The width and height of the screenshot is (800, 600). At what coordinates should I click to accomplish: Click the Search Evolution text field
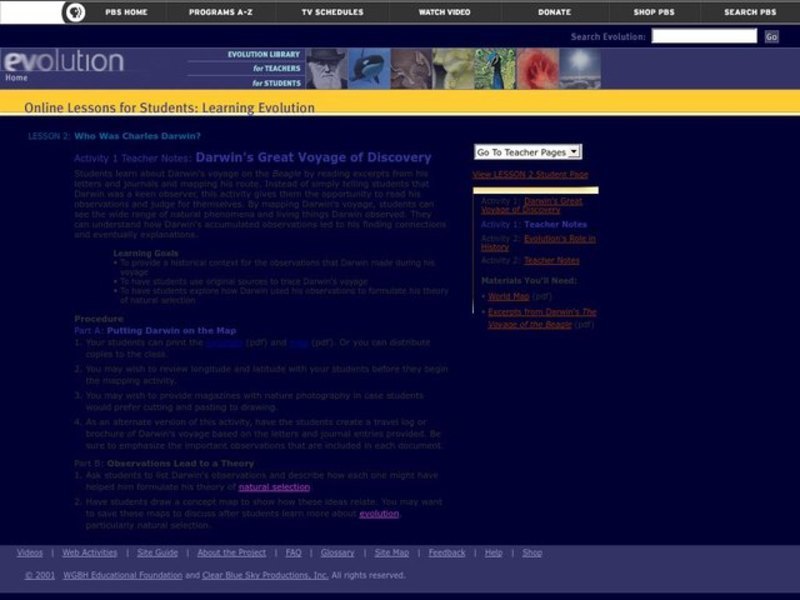point(704,36)
